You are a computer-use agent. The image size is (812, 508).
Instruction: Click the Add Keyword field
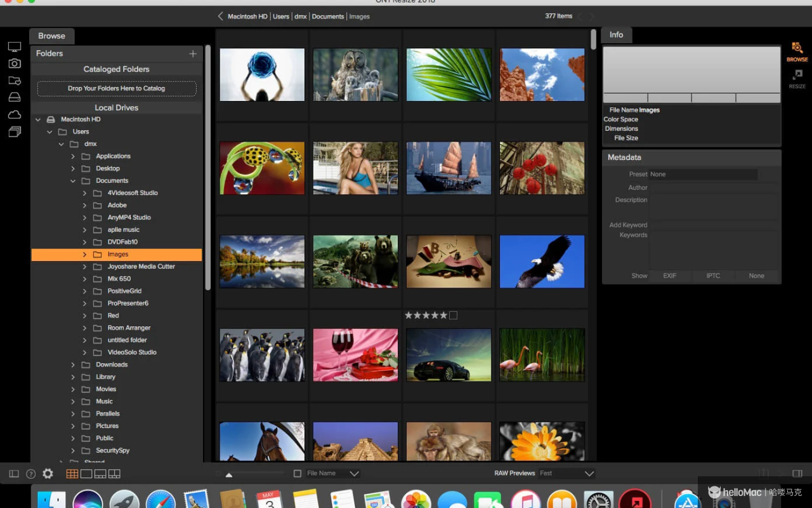coord(714,225)
